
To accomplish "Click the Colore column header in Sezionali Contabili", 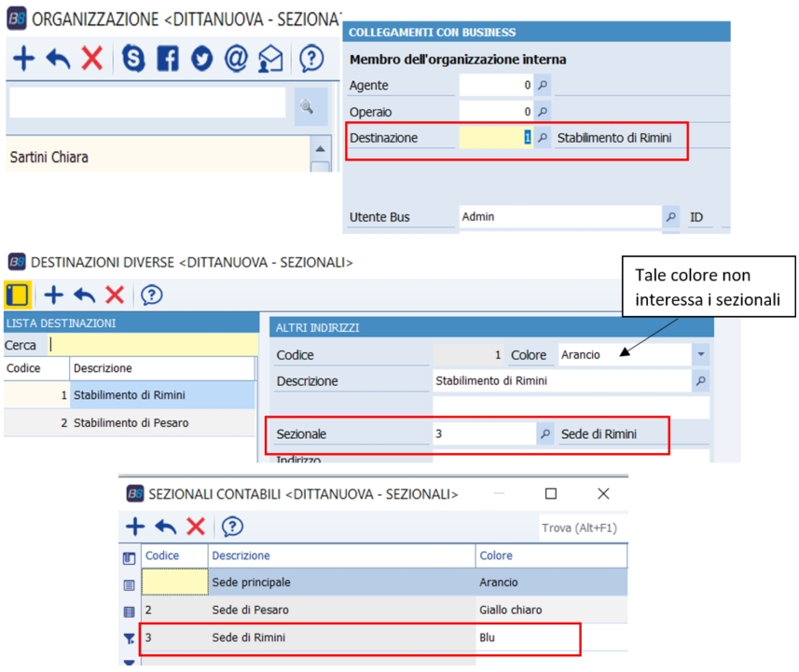I will coord(551,555).
